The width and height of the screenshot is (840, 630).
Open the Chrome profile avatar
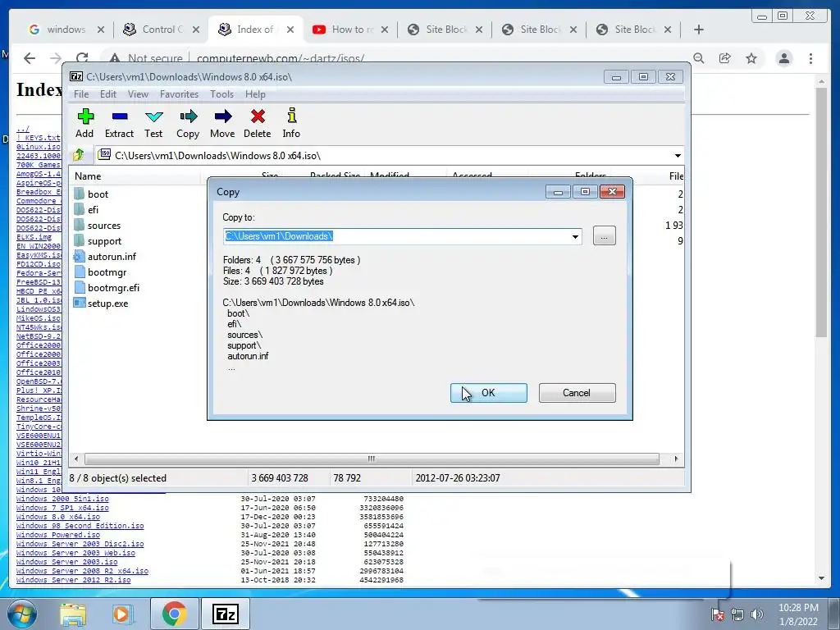(x=784, y=58)
